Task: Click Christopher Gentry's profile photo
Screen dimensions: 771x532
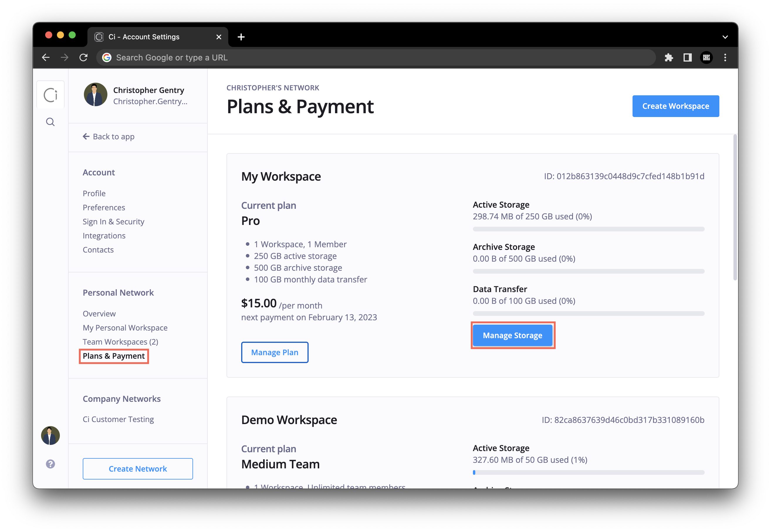Action: point(95,95)
